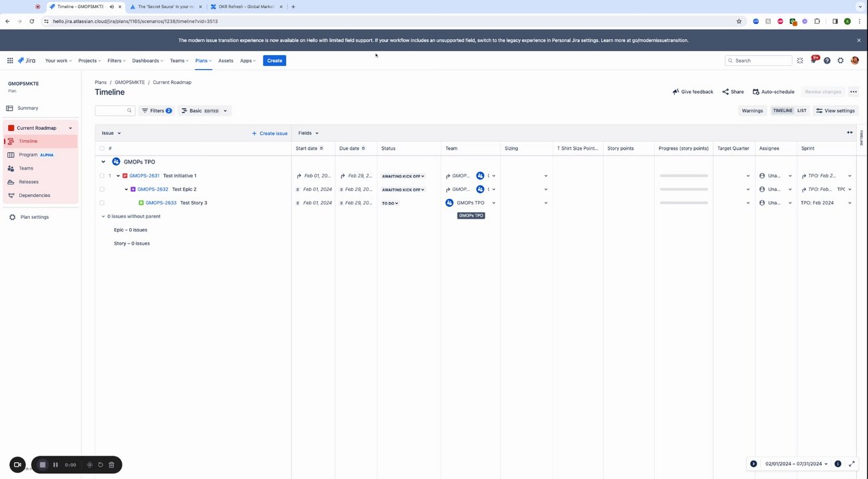Open team dropdown for Test Story 3
Image resolution: width=868 pixels, height=479 pixels.
[x=493, y=203]
